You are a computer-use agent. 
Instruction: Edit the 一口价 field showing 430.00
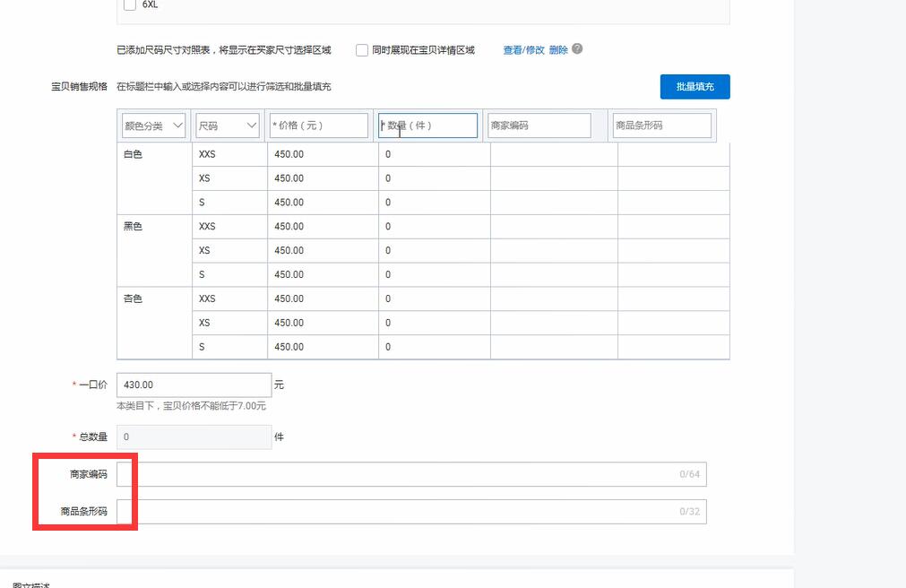click(x=194, y=385)
